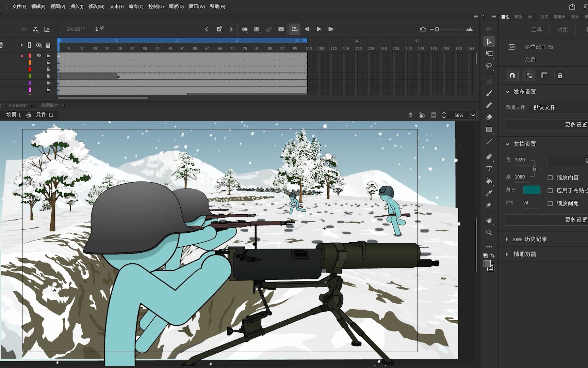Select the Eraser tool
Screen dimensions: 588x368
tap(489, 117)
